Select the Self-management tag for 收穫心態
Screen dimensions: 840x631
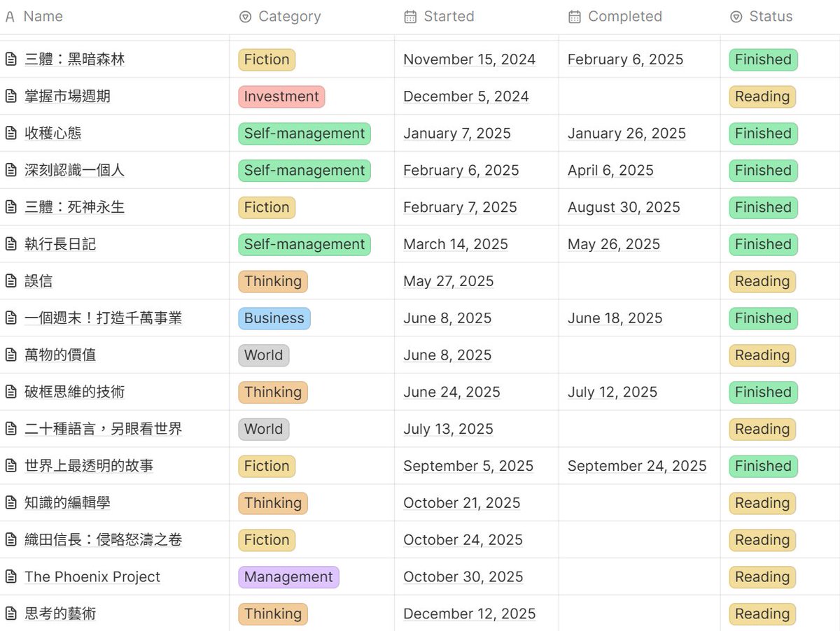click(x=304, y=134)
